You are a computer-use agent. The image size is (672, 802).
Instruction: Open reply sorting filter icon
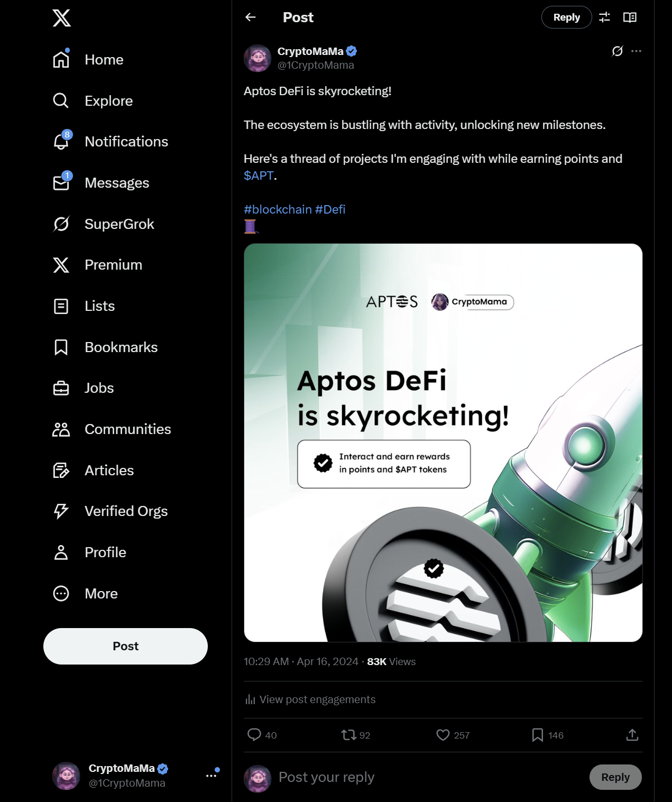[x=604, y=17]
